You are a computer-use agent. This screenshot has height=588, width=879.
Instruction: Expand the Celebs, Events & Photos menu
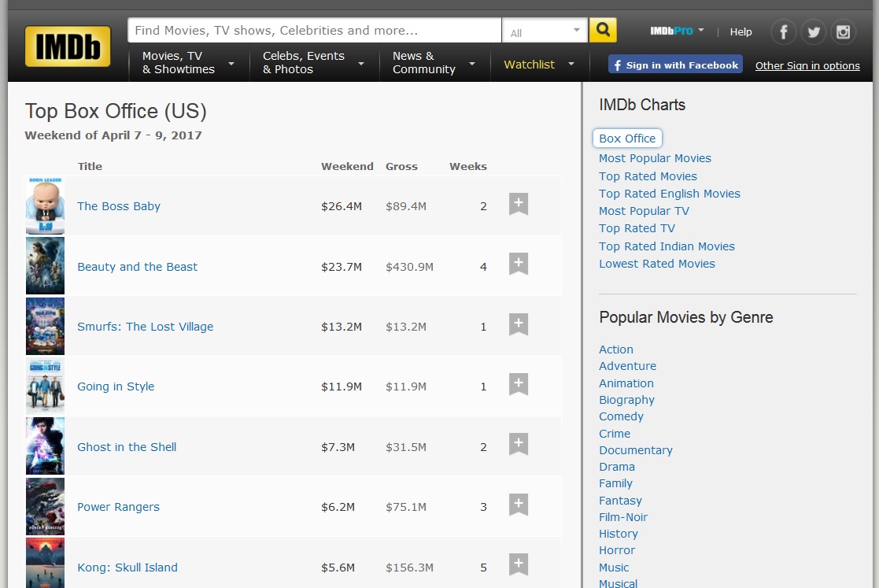pos(313,63)
